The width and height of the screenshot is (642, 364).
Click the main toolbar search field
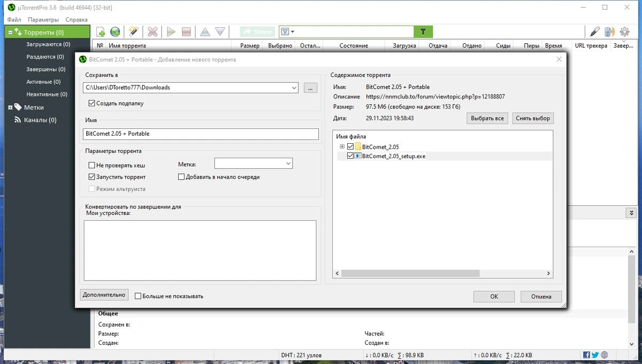point(355,32)
